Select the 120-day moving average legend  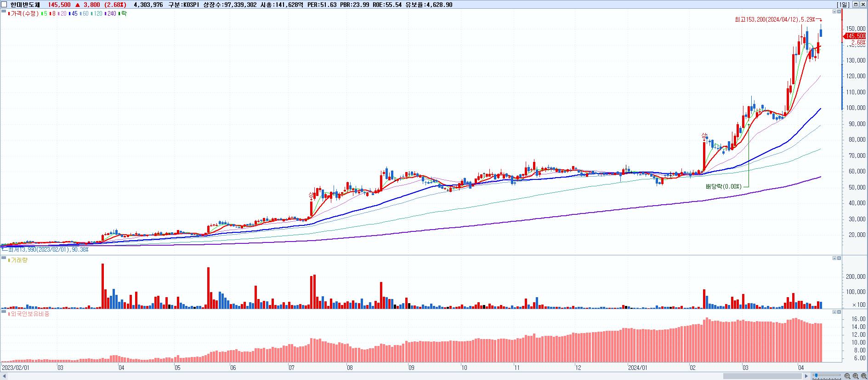pyautogui.click(x=97, y=14)
